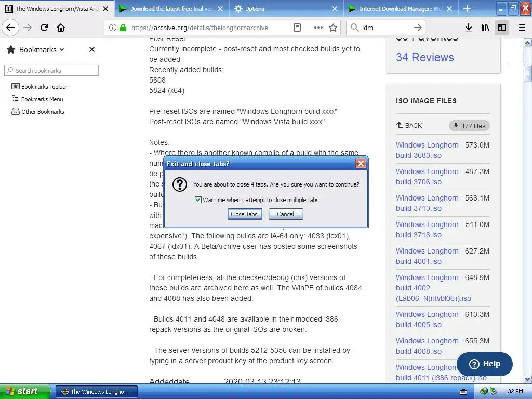Open the site information icon in address bar

coord(113,28)
